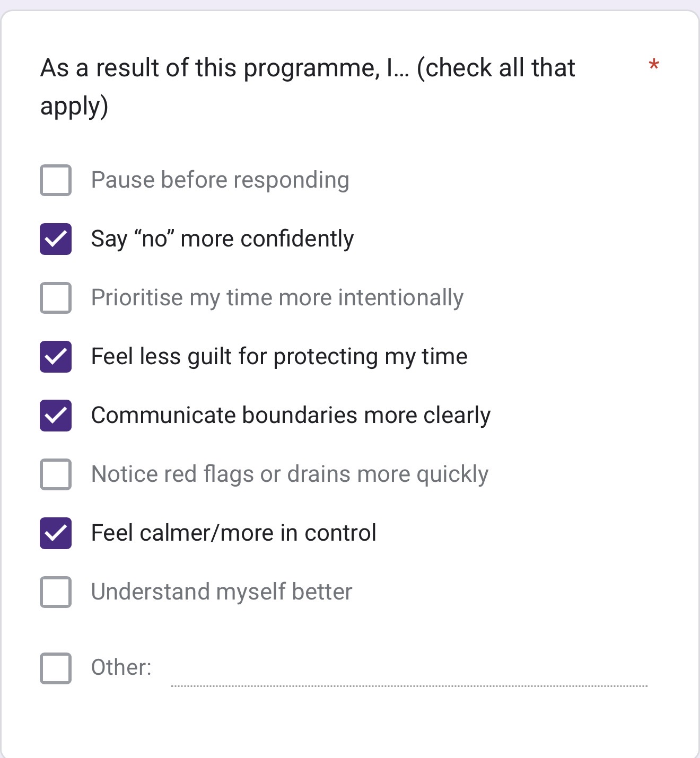Untick the "Feel calmer/more in control" checkbox
The width and height of the screenshot is (700, 758).
click(56, 533)
